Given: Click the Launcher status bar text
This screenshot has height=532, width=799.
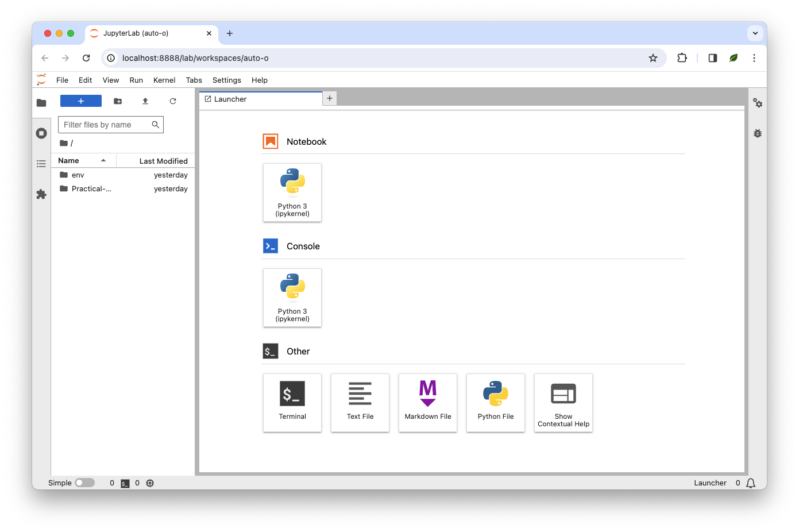Looking at the screenshot, I should pos(710,483).
